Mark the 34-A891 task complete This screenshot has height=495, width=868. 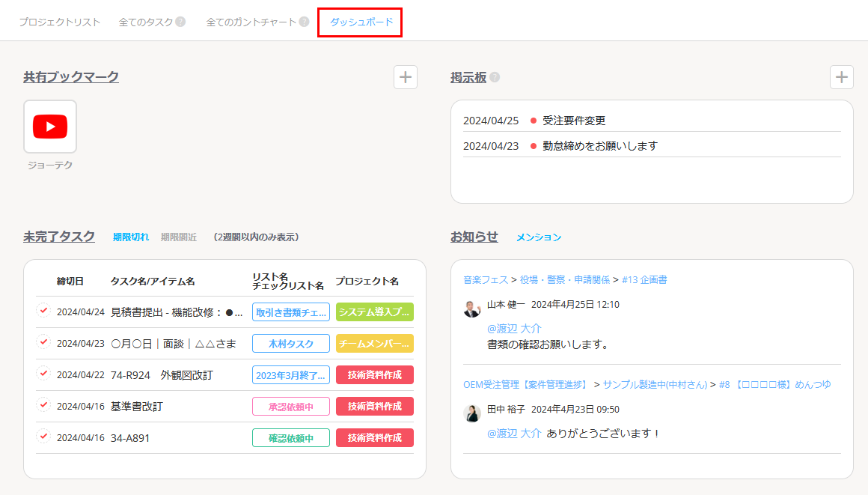[x=43, y=437]
